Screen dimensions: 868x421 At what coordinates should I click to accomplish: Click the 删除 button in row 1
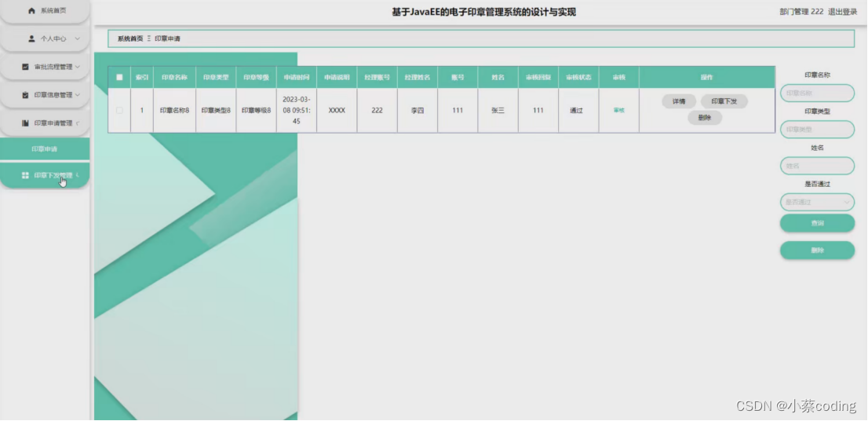pyautogui.click(x=705, y=118)
